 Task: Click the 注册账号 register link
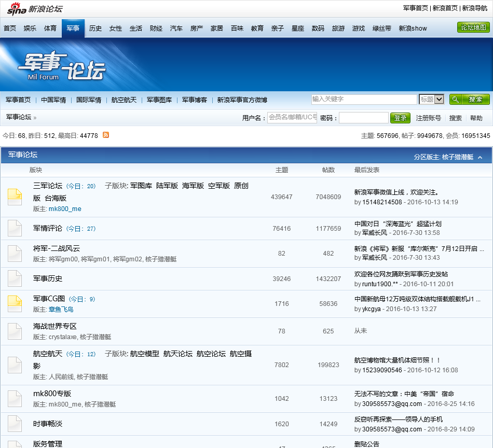[429, 118]
